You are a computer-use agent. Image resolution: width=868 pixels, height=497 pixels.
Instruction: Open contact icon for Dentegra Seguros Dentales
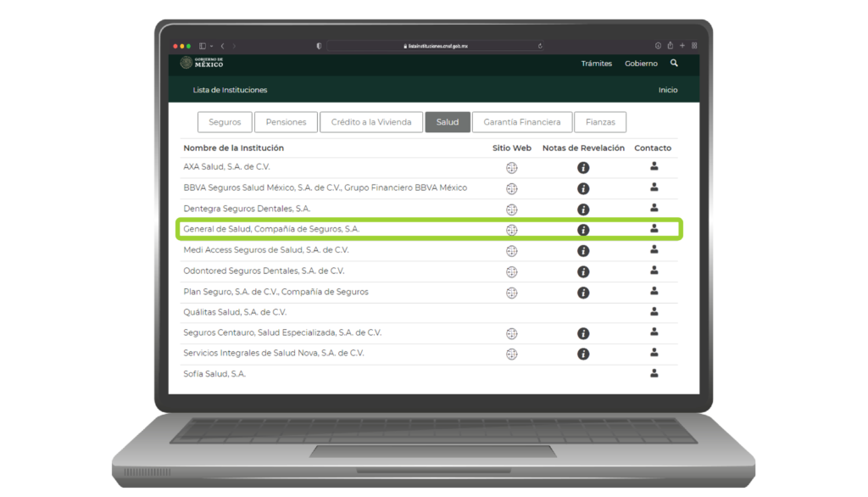point(654,208)
